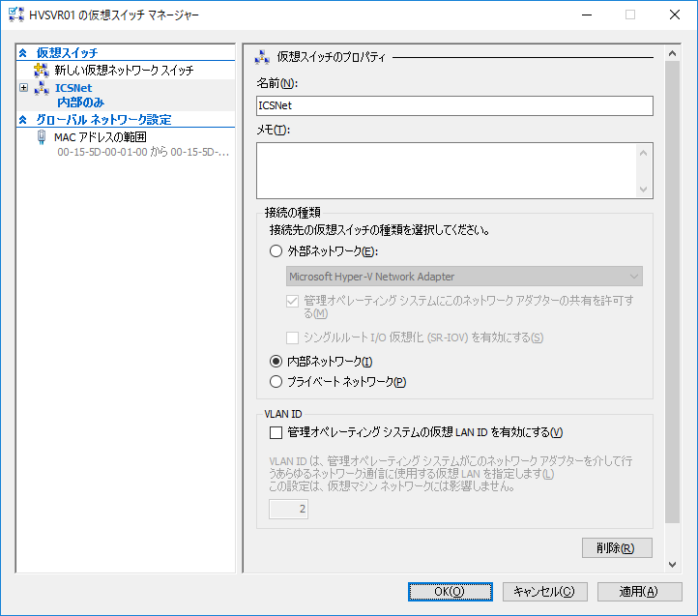
Task: Toggle the adapter sharing checkbox for management OS
Action: click(x=293, y=301)
